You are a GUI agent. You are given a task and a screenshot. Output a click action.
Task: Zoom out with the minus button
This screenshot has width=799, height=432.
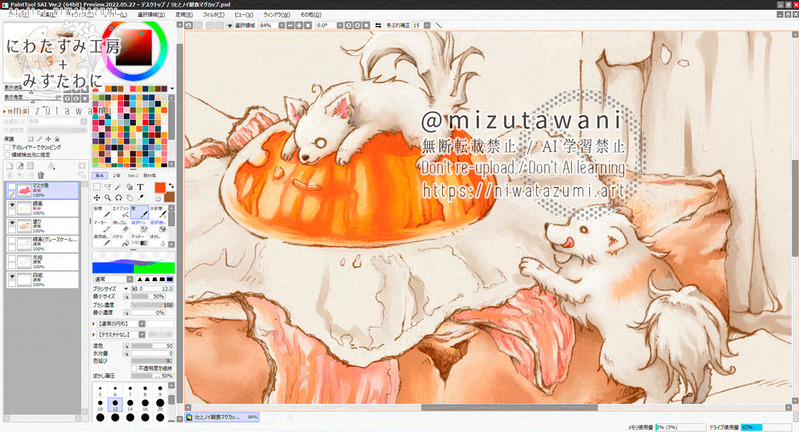(x=290, y=25)
